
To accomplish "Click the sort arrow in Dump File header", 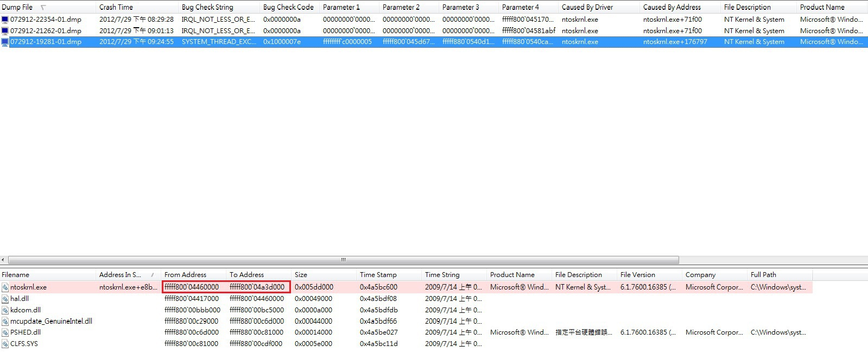I will click(x=43, y=7).
